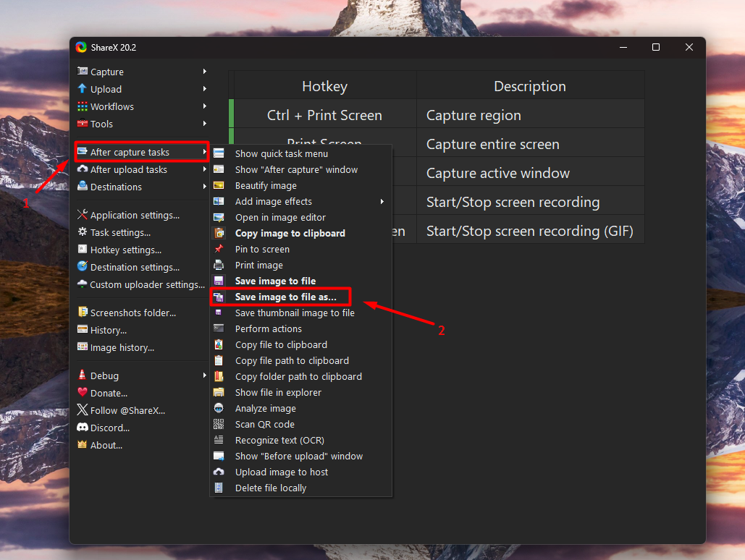The image size is (745, 560).
Task: Click Start/Stop screen recording (GIF) row
Action: 530,231
